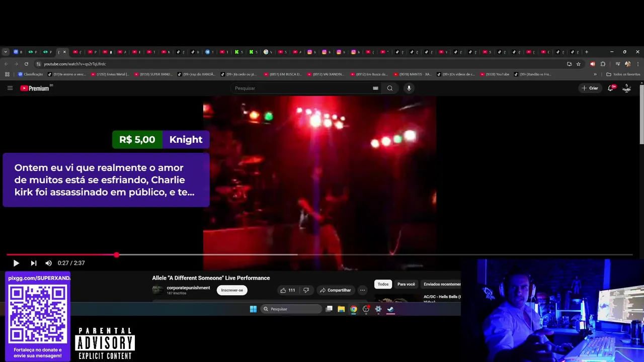Open the YouTube account avatar menu

pyautogui.click(x=627, y=88)
